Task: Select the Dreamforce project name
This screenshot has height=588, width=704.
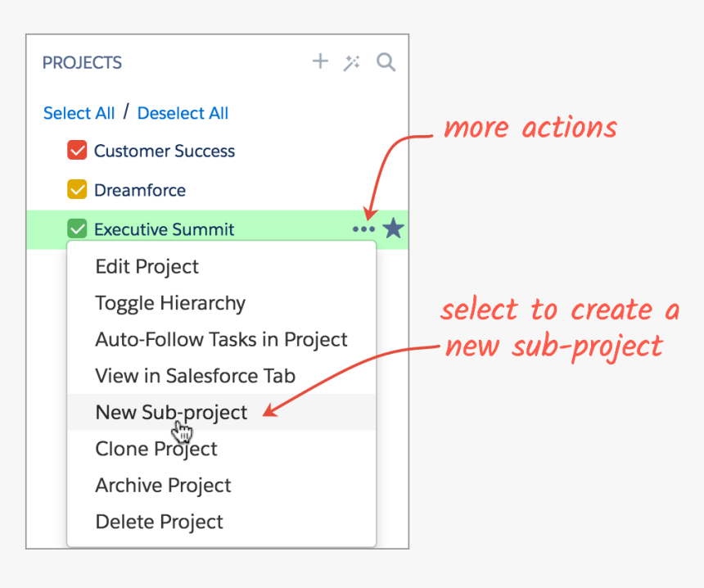Action: pos(140,190)
